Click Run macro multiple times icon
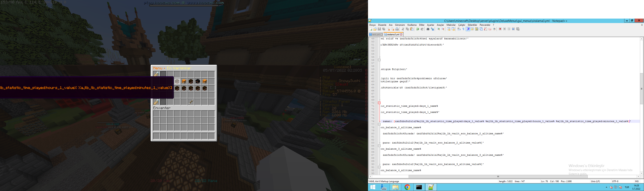 pos(513,29)
